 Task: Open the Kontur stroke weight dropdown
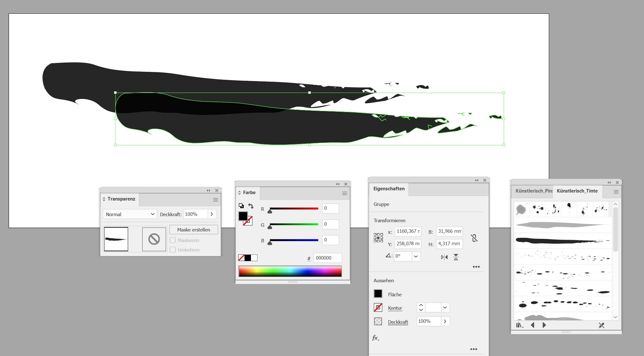coord(445,307)
